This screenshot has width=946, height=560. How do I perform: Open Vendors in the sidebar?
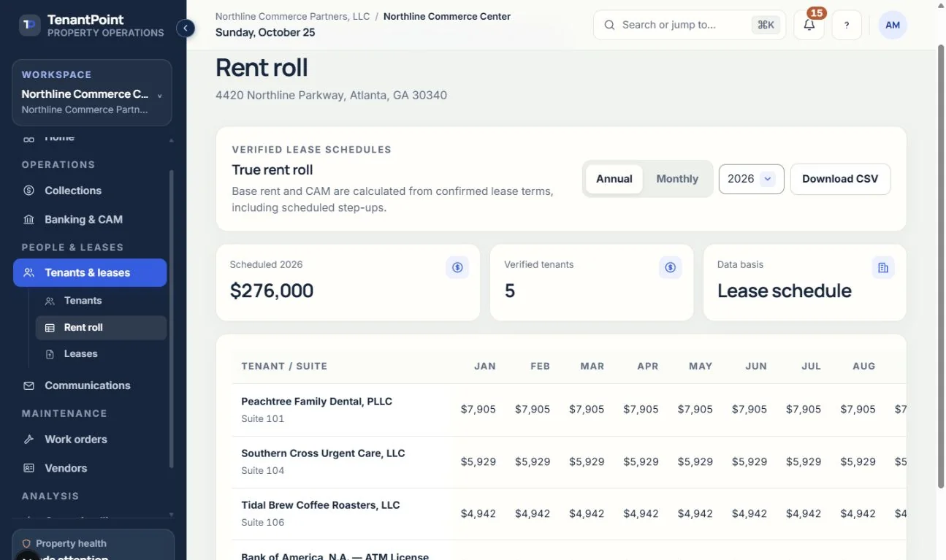pyautogui.click(x=90, y=468)
